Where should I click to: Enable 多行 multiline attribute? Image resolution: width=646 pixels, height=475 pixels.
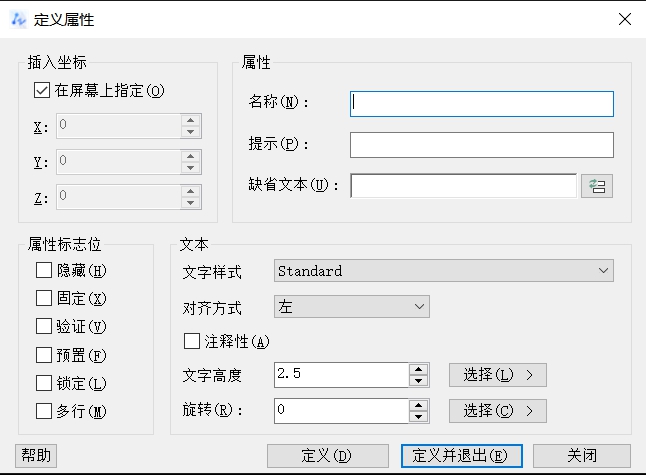point(44,411)
